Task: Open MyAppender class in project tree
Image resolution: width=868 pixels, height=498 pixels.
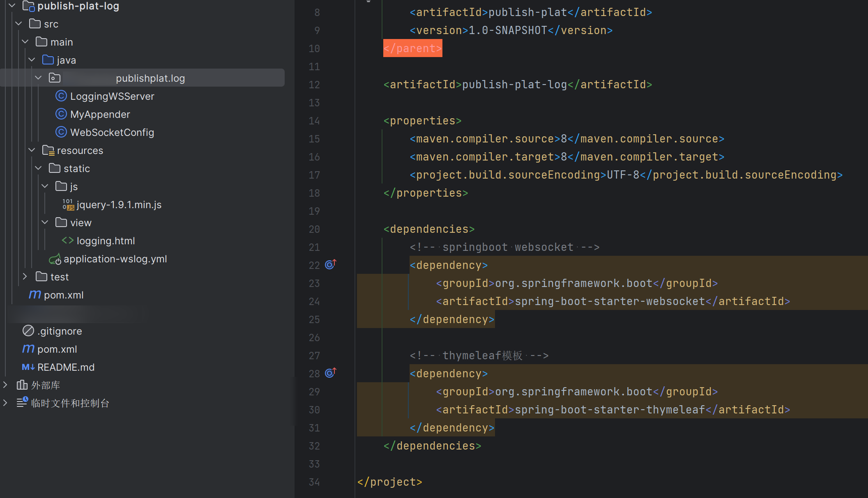Action: coord(100,114)
